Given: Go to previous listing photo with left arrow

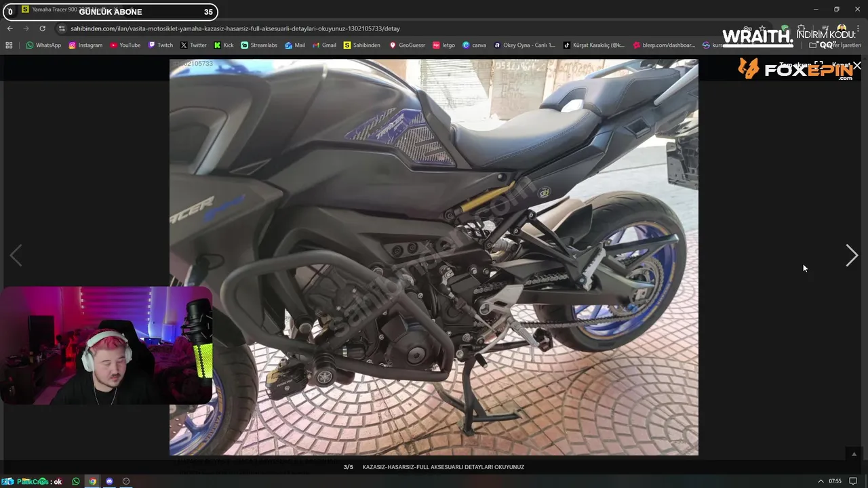Looking at the screenshot, I should tap(16, 256).
